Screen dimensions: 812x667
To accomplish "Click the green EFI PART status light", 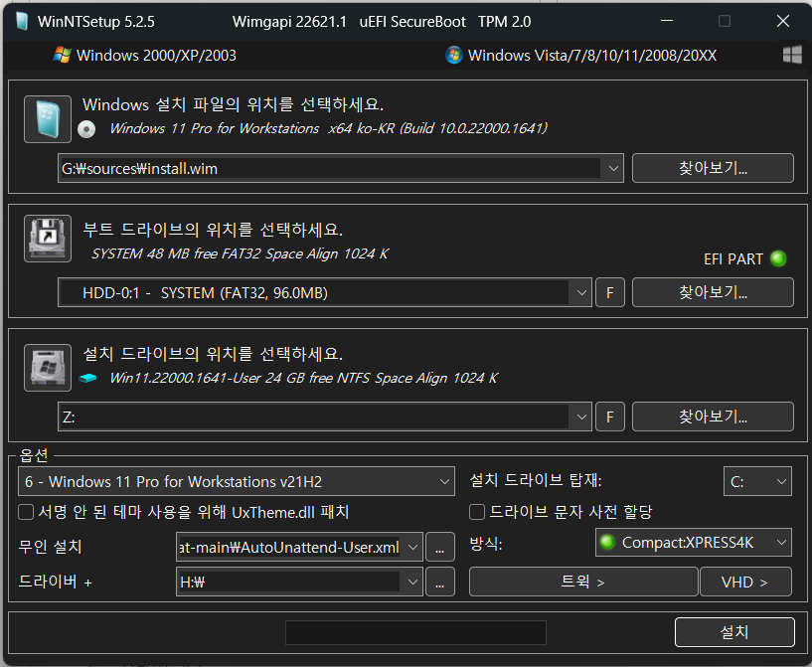I will coord(778,258).
